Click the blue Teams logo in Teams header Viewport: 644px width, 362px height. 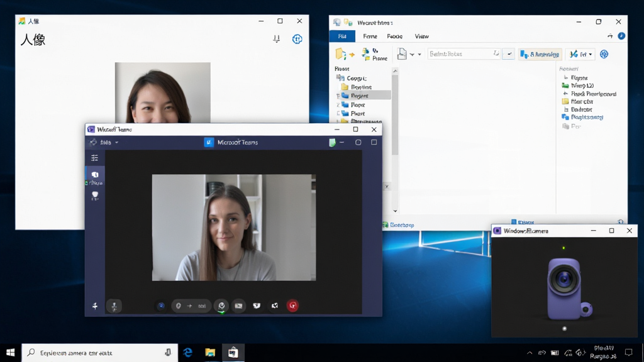coord(209,143)
